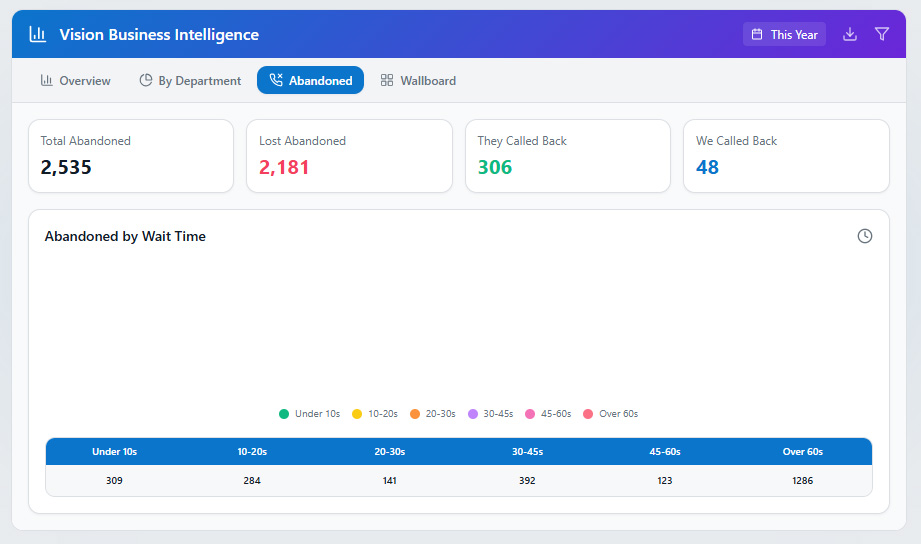The height and width of the screenshot is (544, 921).
Task: Select the Total Abandoned card
Action: click(131, 156)
